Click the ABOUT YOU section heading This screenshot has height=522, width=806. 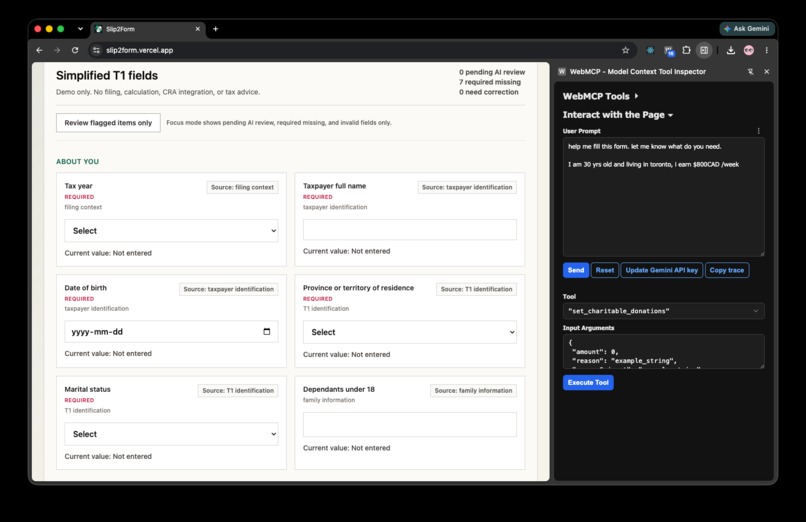(x=78, y=161)
